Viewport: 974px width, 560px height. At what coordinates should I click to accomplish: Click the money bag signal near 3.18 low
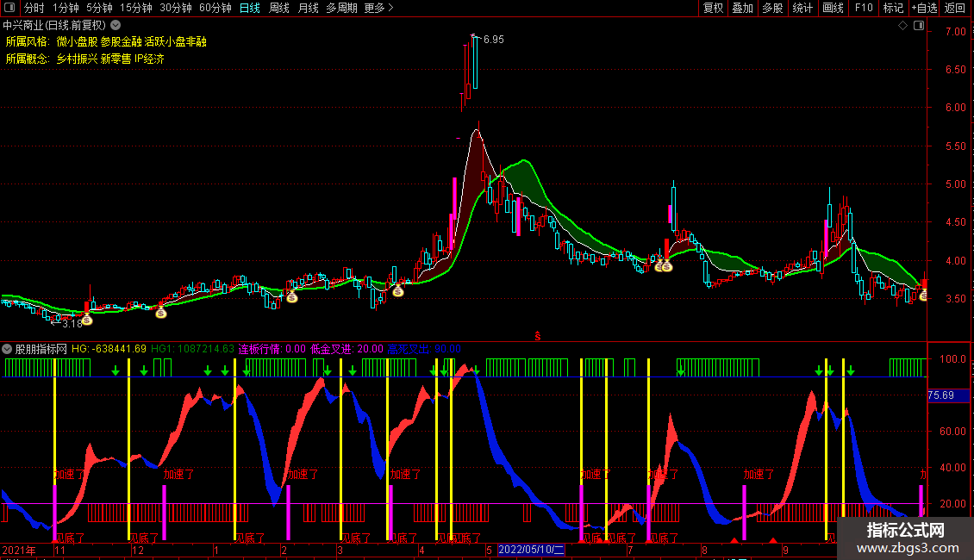87,319
